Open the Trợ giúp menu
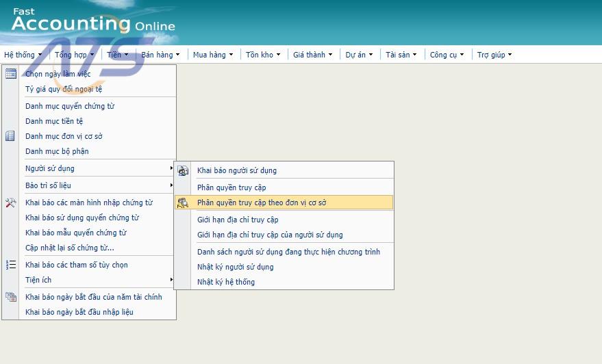Screen dimensions: 602x364 494,55
